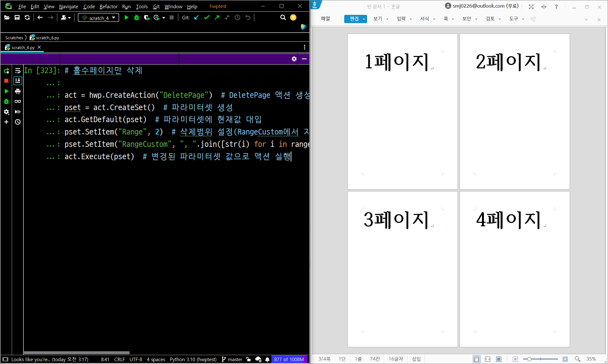Screen dimensions: 608x364
Task: Execute current statement green arrow in console
Action: pyautogui.click(x=6, y=91)
